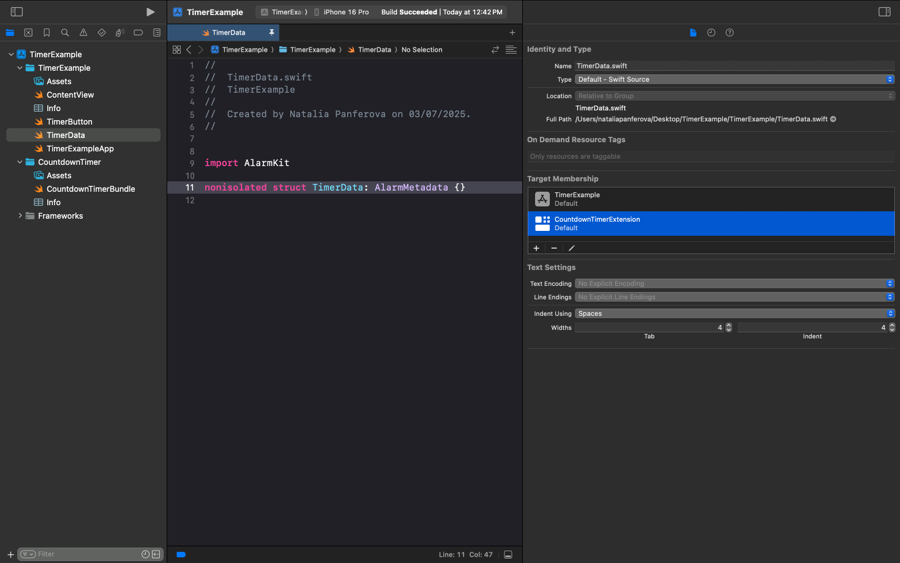Run the project with play button

pos(150,11)
